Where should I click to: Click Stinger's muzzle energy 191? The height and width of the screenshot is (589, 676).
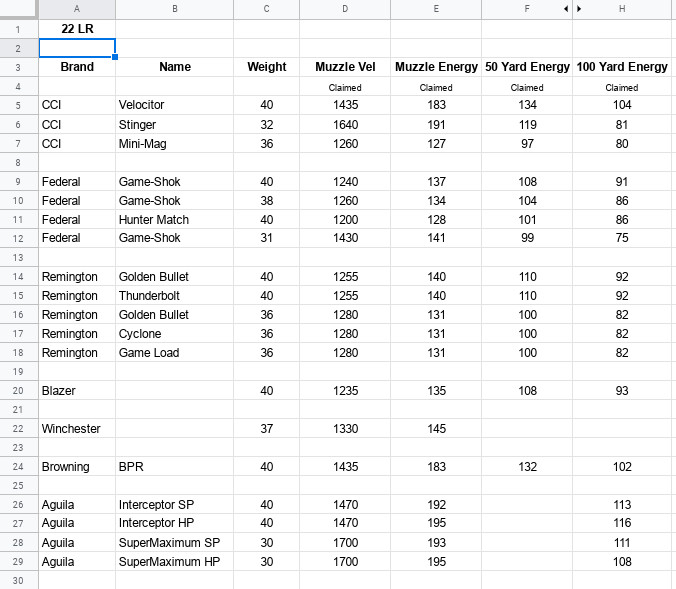(x=436, y=125)
